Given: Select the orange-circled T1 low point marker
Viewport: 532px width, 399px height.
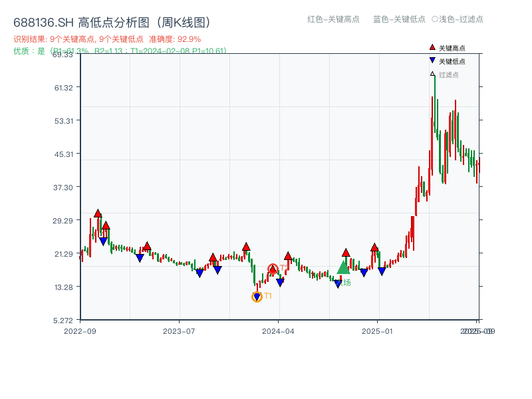Looking at the screenshot, I should pyautogui.click(x=256, y=296).
